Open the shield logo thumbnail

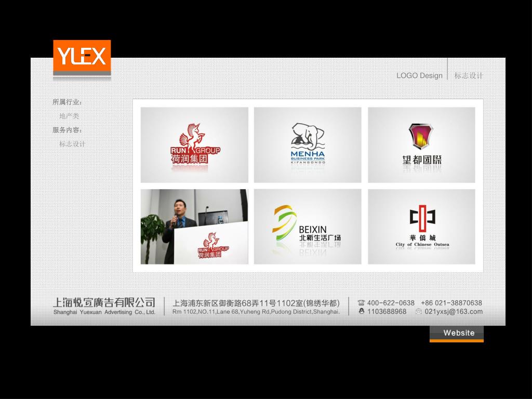point(421,145)
